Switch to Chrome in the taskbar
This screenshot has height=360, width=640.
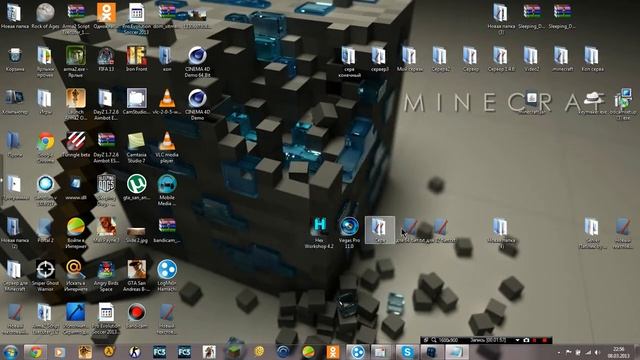pyautogui.click(x=35, y=352)
